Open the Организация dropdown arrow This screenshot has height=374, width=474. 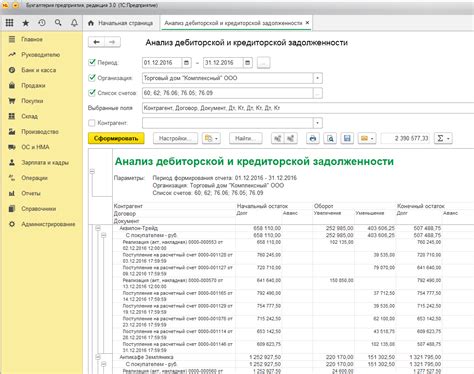(x=317, y=78)
